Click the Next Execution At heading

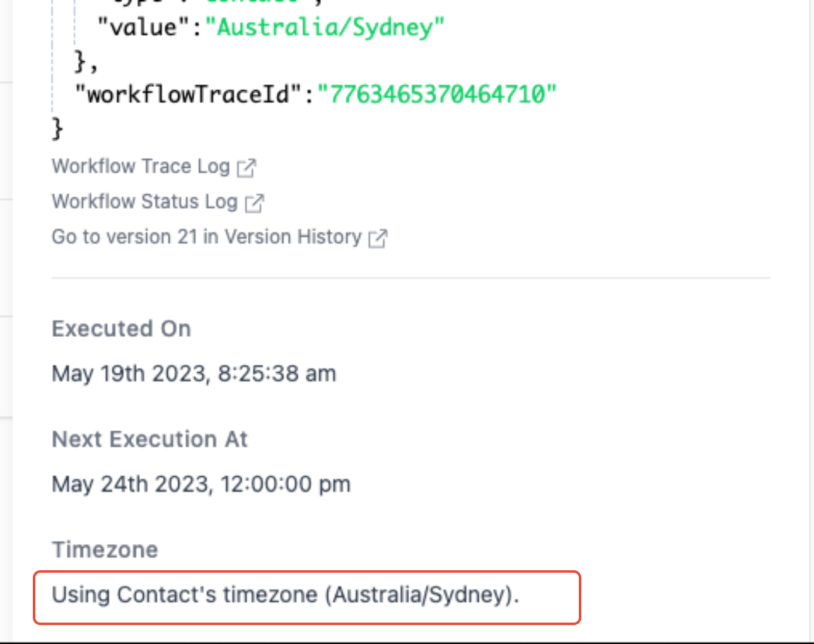149,439
